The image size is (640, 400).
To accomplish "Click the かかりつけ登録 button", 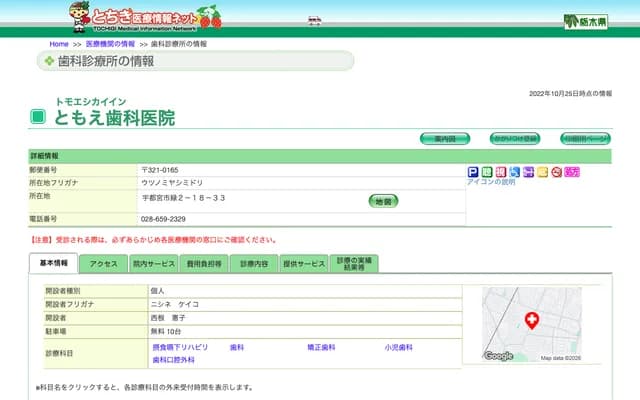I will pos(515,139).
